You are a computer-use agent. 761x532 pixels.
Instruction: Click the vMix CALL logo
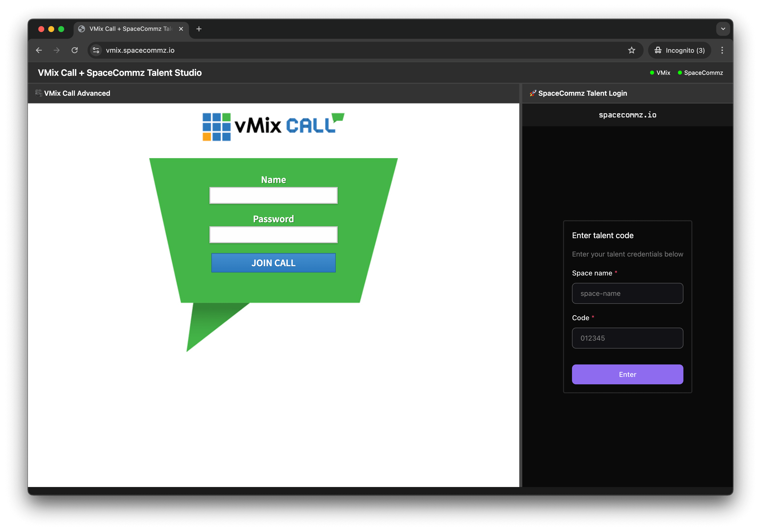click(x=274, y=126)
